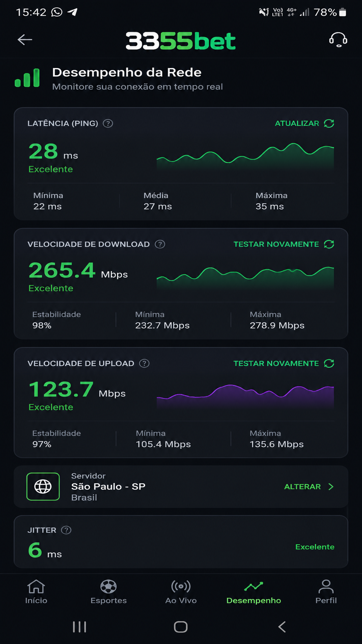Tap the 3355bet logo

coord(180,41)
